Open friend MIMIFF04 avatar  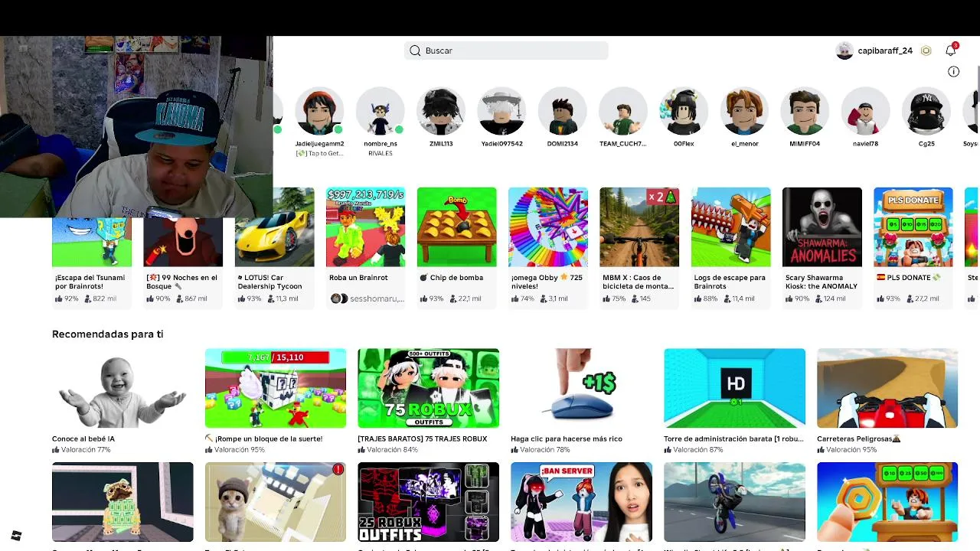(805, 112)
